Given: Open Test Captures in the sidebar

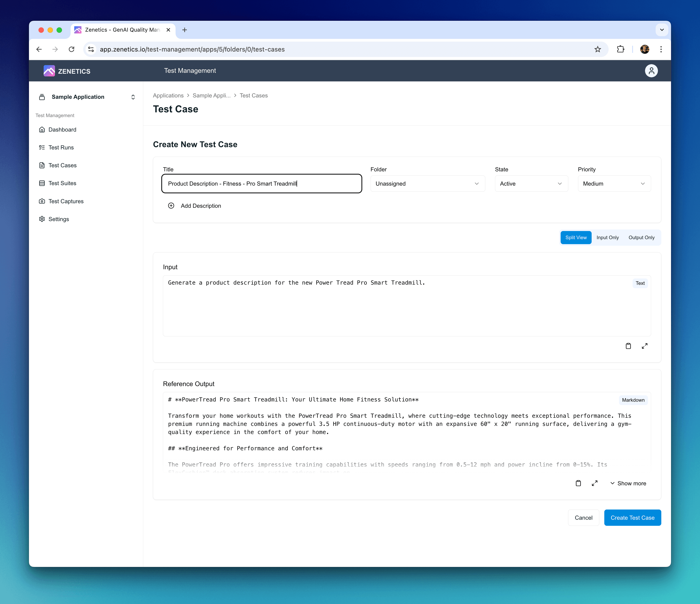Looking at the screenshot, I should pos(66,201).
